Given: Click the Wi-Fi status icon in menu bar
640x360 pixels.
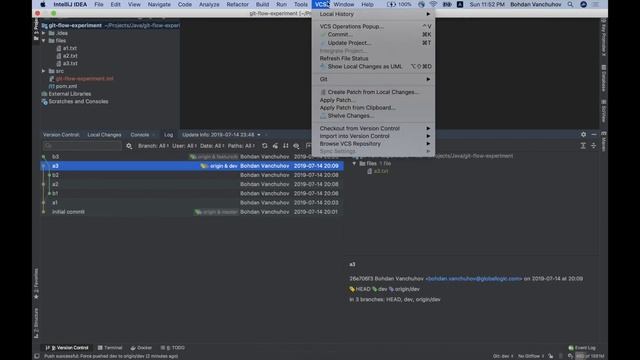Looking at the screenshot, I should pos(433,4).
